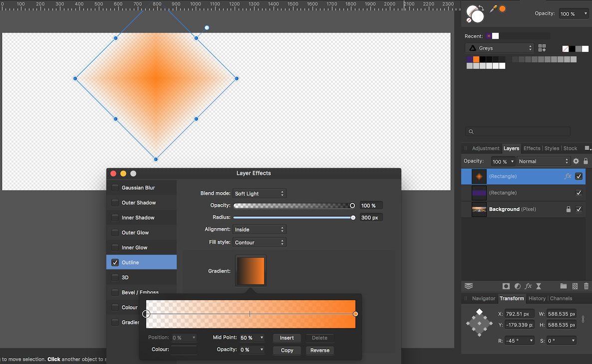This screenshot has width=592, height=364.
Task: Click the Reverse gradient button
Action: 319,350
